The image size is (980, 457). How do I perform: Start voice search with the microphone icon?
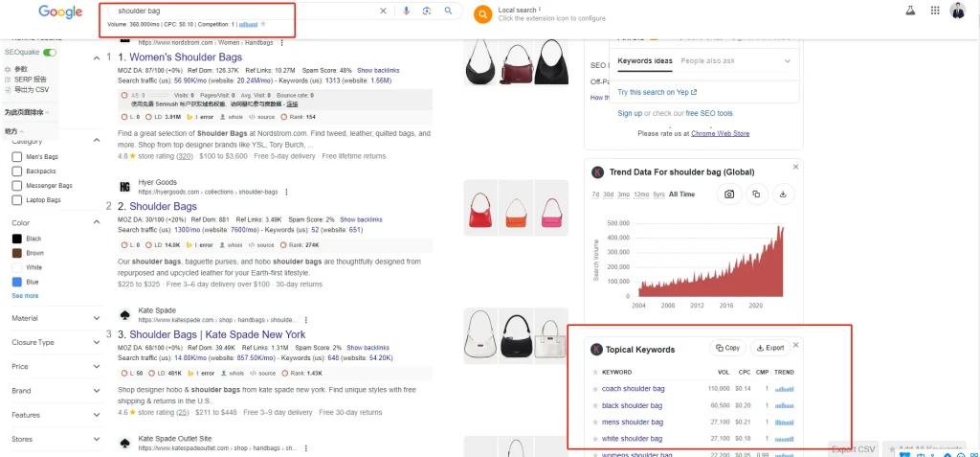[406, 11]
